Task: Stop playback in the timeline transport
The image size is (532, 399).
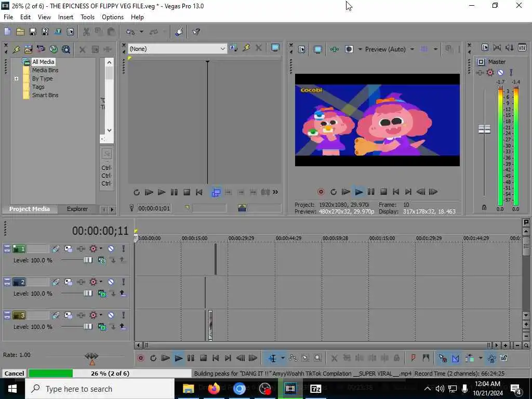Action: [203, 358]
